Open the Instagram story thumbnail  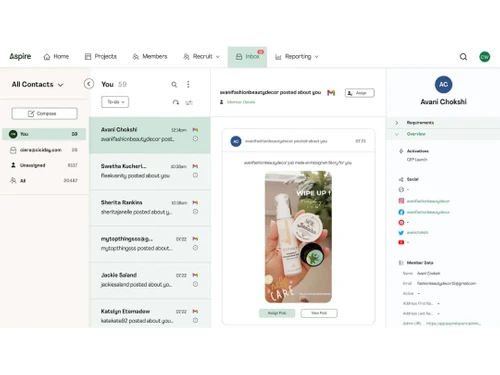click(298, 237)
